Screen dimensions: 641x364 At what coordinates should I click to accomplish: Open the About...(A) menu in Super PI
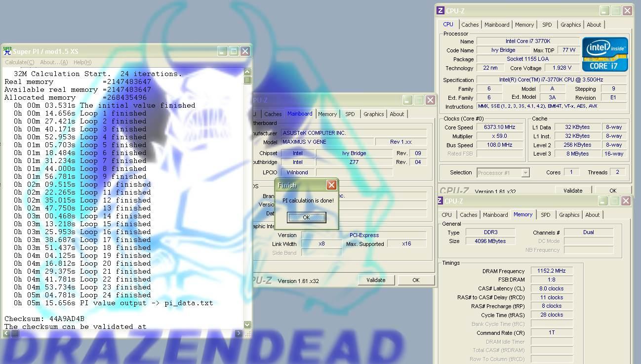(x=54, y=62)
